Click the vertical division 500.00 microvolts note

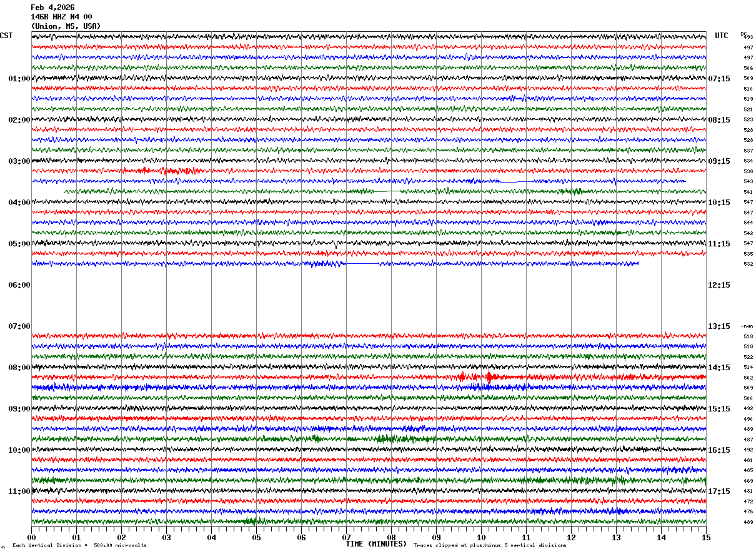pos(79,545)
